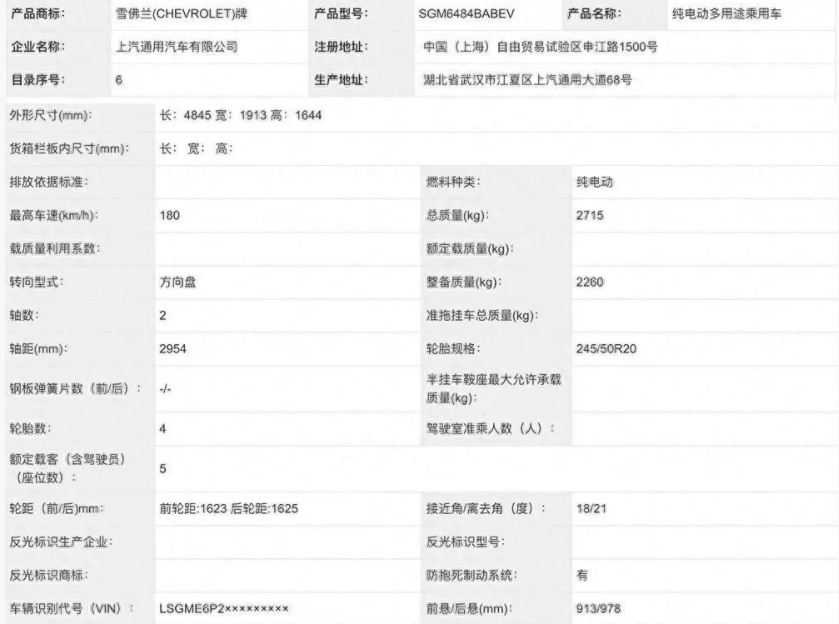839x624 pixels.
Task: Click the 转向型式 label
Action: [x=36, y=282]
